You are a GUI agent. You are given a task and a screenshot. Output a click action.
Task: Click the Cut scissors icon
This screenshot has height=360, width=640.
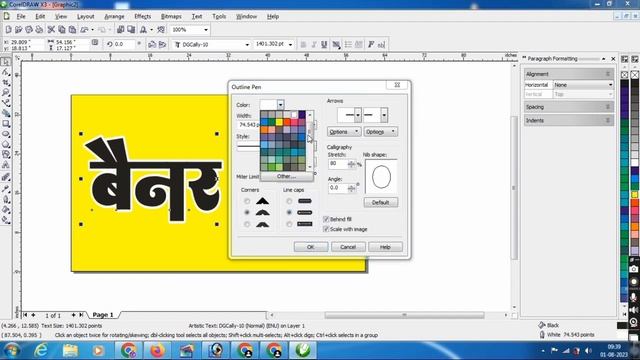(x=51, y=29)
